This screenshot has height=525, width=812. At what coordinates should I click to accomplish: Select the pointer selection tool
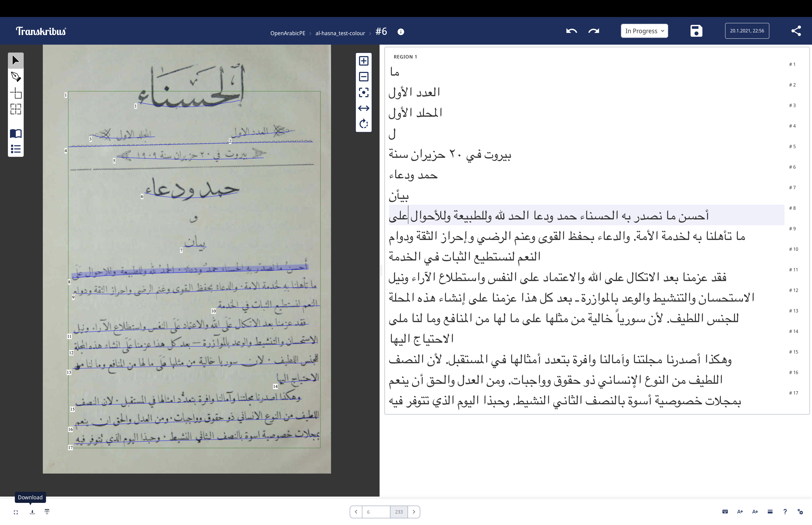[x=15, y=60]
